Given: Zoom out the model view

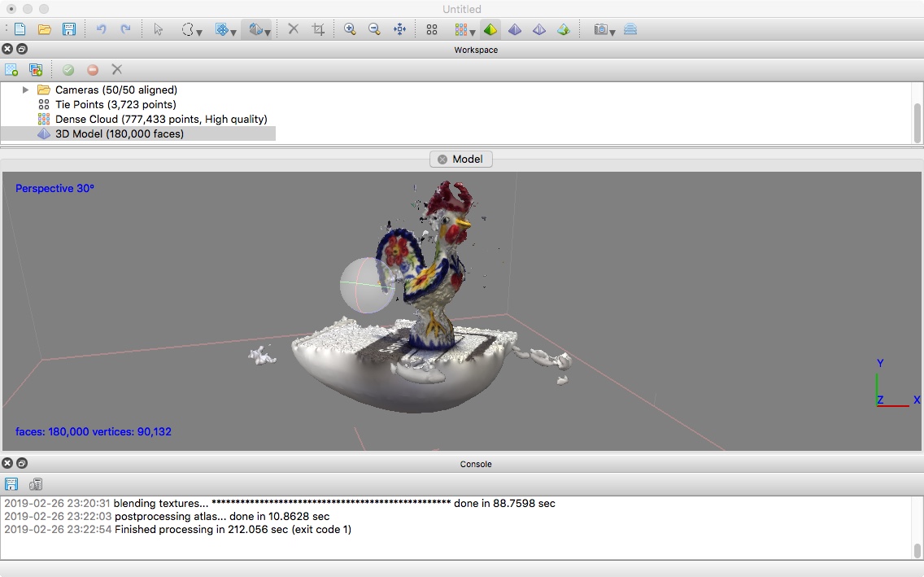Looking at the screenshot, I should tap(374, 29).
